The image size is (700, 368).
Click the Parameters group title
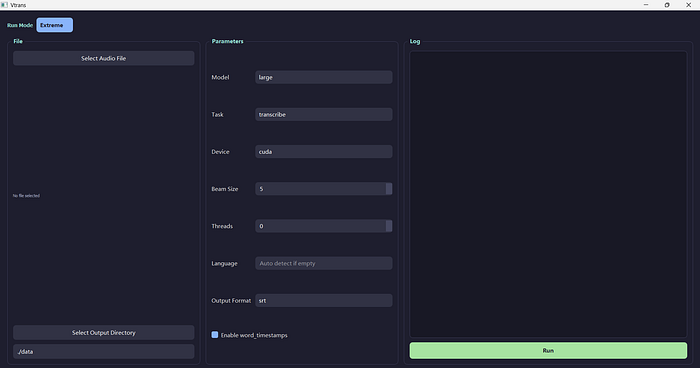coord(228,41)
